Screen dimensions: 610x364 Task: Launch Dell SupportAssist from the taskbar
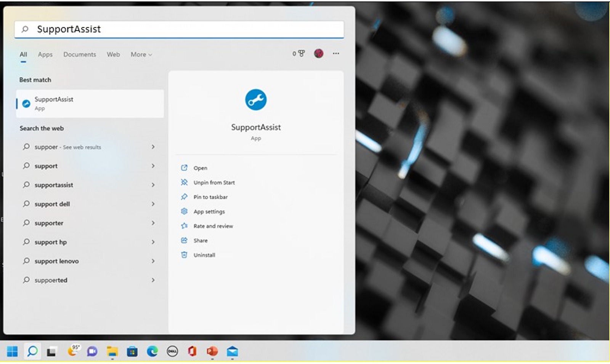click(172, 352)
